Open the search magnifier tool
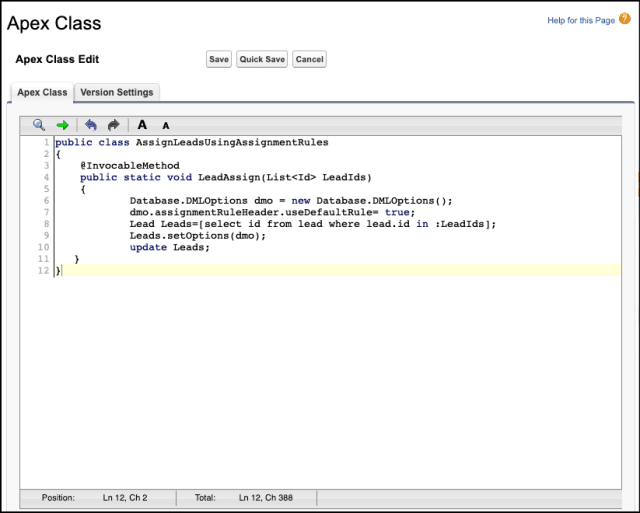Screen dimensions: 640x513 point(39,125)
